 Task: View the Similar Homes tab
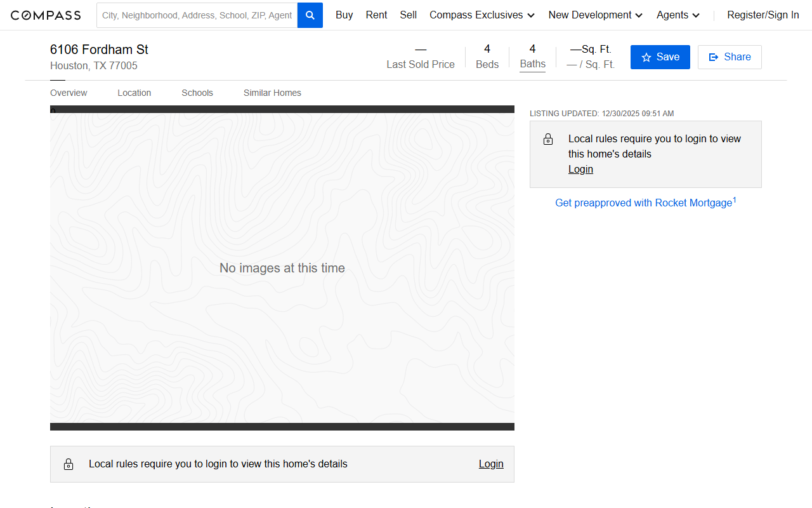(x=272, y=93)
